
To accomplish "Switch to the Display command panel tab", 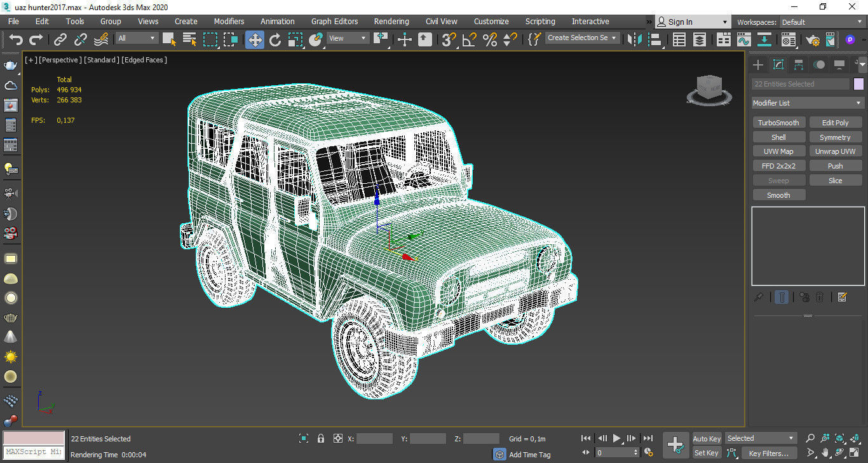I will coord(839,65).
